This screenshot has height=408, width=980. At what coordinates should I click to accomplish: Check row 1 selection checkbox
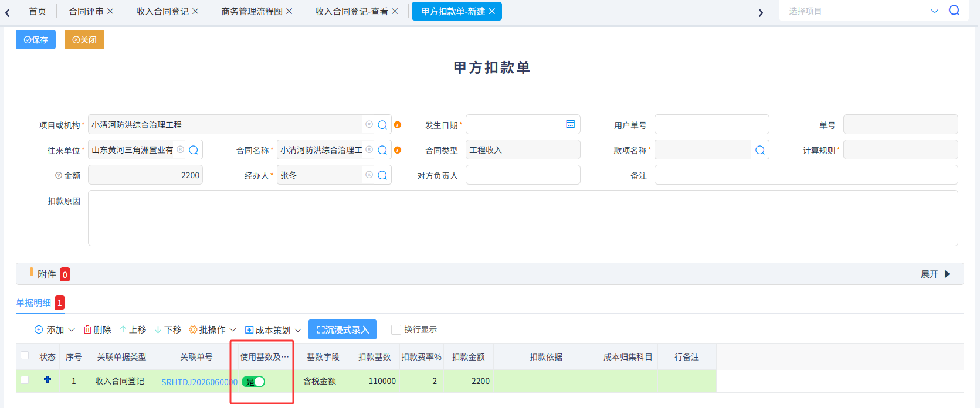coord(25,380)
